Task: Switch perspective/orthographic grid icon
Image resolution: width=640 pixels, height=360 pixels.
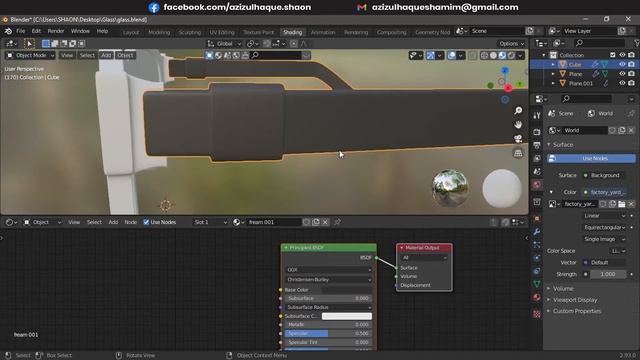Action: click(518, 153)
